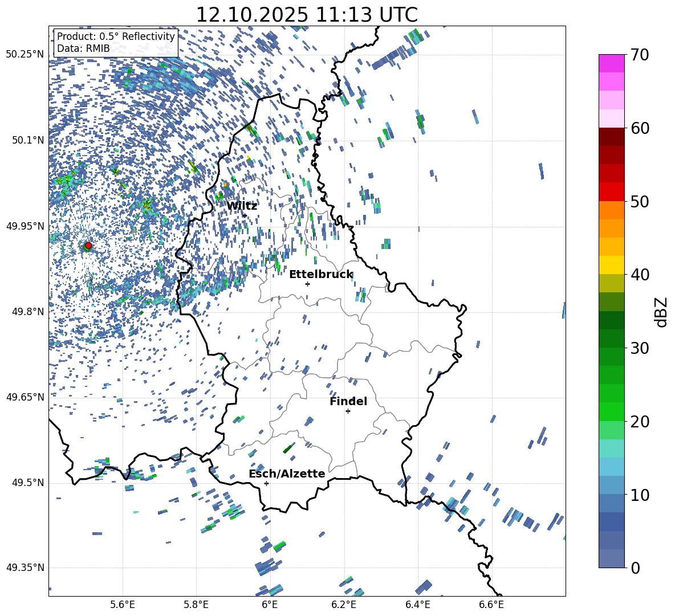Click the dBZ colorbar axis label

(x=662, y=312)
